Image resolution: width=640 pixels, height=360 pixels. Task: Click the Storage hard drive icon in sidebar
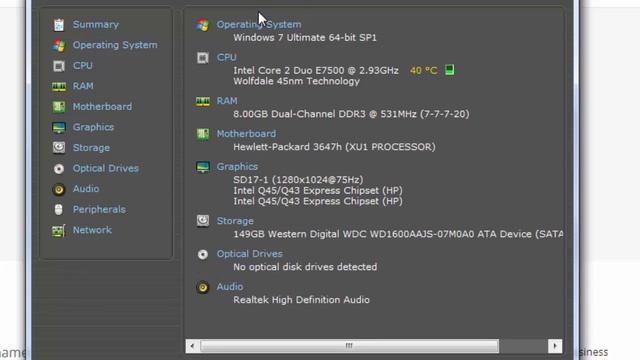click(x=59, y=148)
